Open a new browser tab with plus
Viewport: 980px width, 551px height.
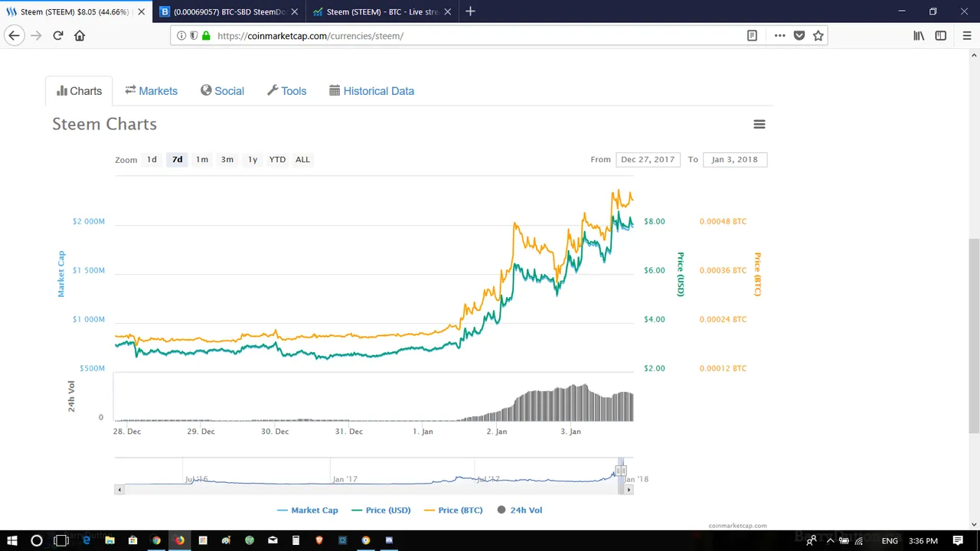pos(470,11)
